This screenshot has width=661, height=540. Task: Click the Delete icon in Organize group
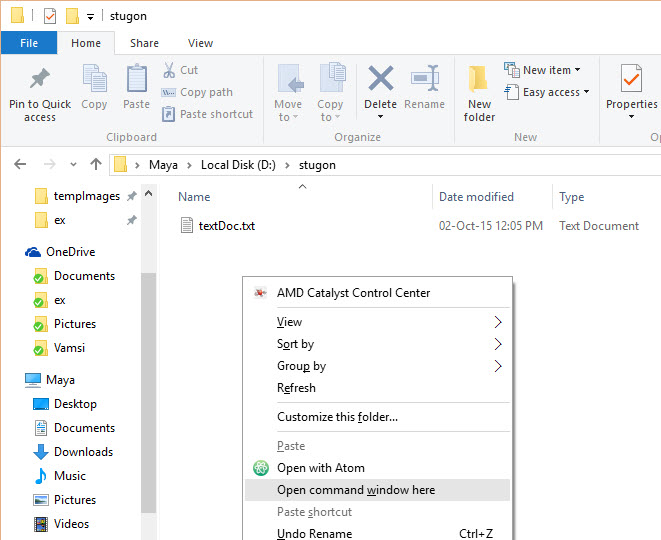point(380,80)
